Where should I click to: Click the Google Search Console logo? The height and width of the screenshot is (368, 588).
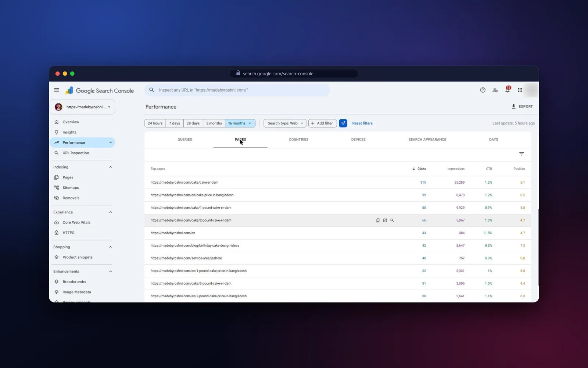coord(99,91)
